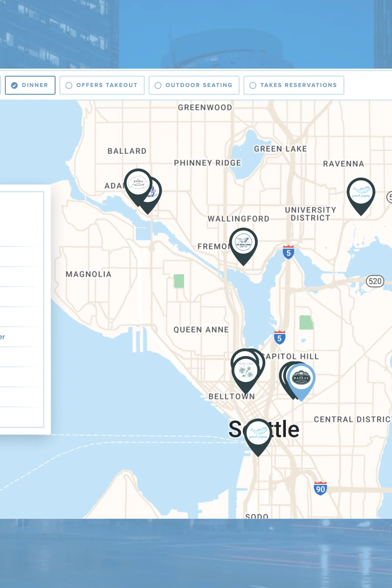The width and height of the screenshot is (392, 588).
Task: Click the TAKES RESERVATIONS label text
Action: [x=299, y=85]
